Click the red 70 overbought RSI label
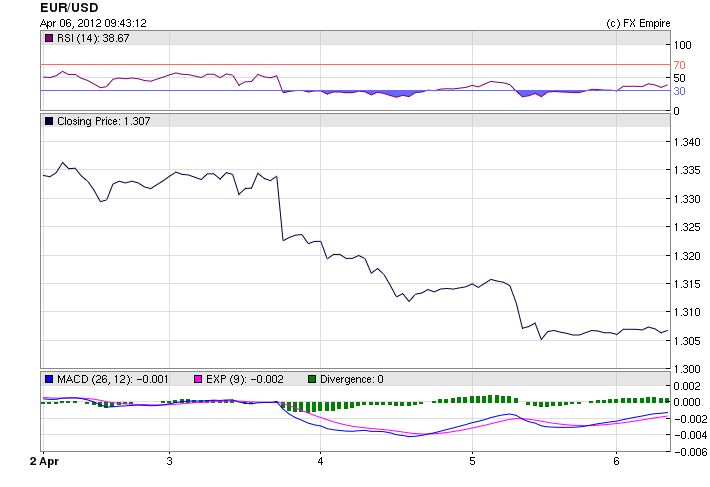The image size is (710, 487). (679, 65)
